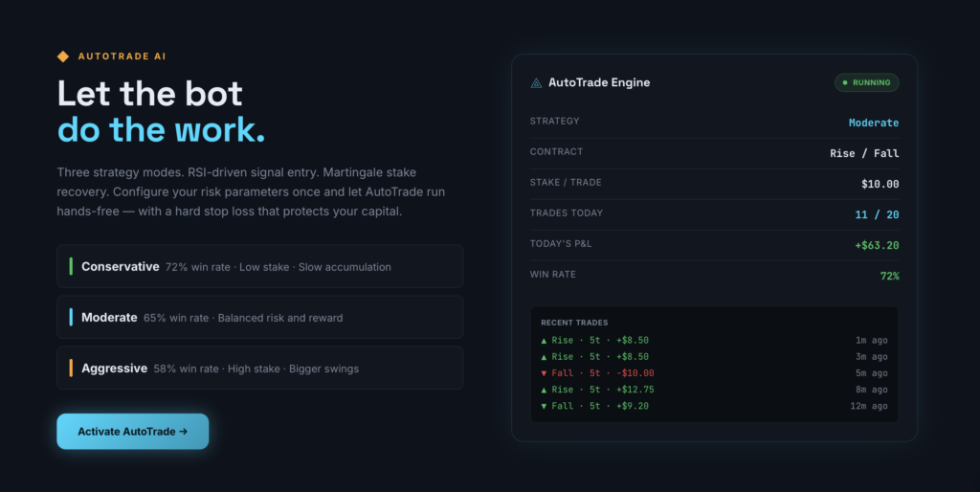Click the AutoTrade Engine triangle logo icon
Image resolution: width=980 pixels, height=492 pixels.
pos(536,82)
